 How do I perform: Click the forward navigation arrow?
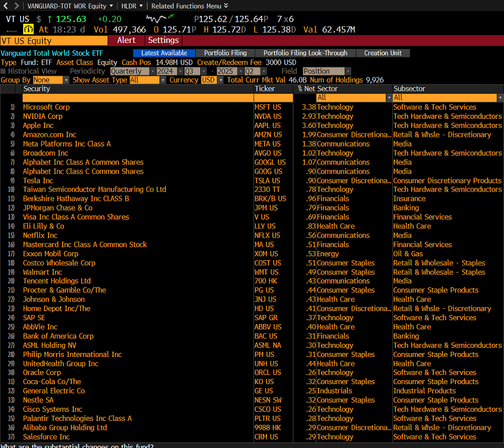[16, 6]
